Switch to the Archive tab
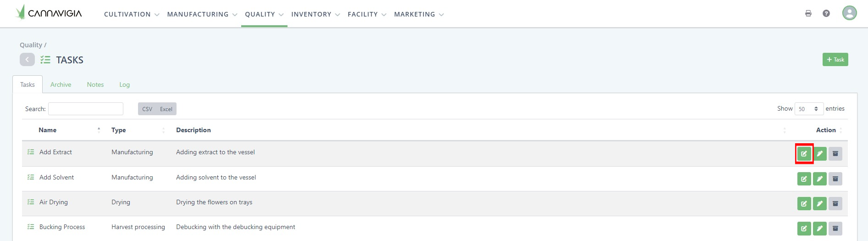The width and height of the screenshot is (868, 241). coord(61,84)
